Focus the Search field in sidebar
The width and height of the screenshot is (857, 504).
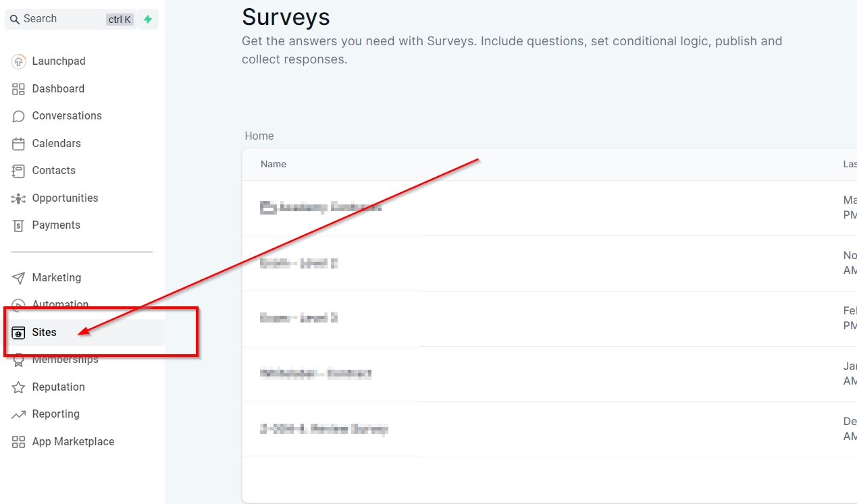coord(57,20)
